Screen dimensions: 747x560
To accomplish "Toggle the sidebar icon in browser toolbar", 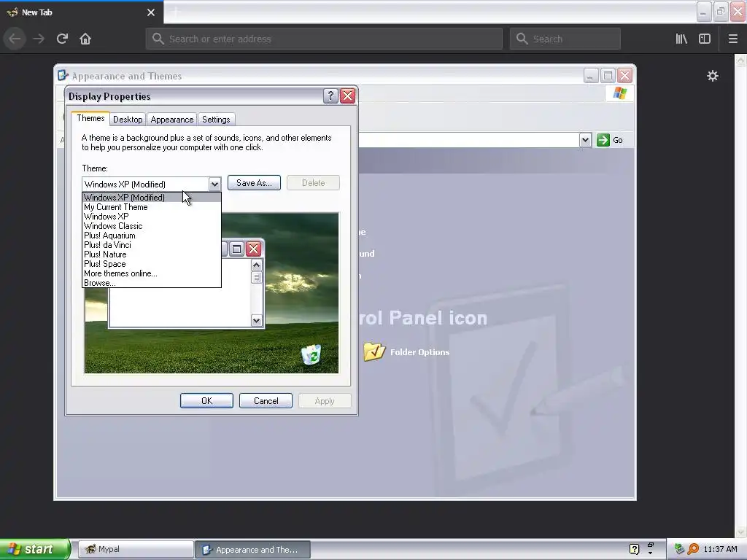I will (705, 39).
